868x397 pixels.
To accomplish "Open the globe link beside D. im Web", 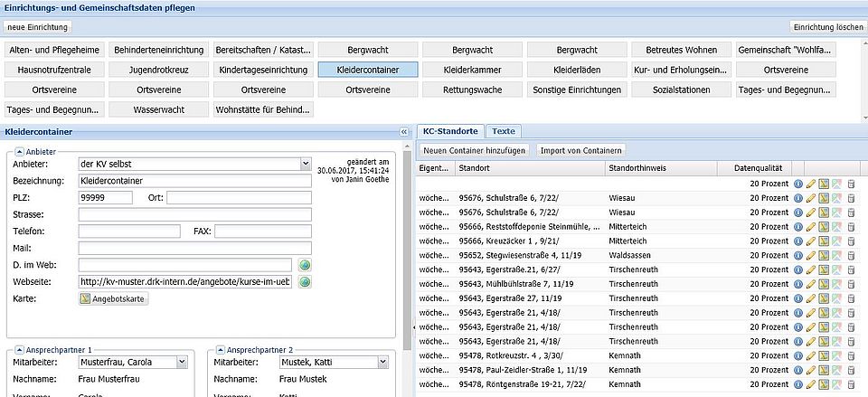I will pyautogui.click(x=305, y=265).
